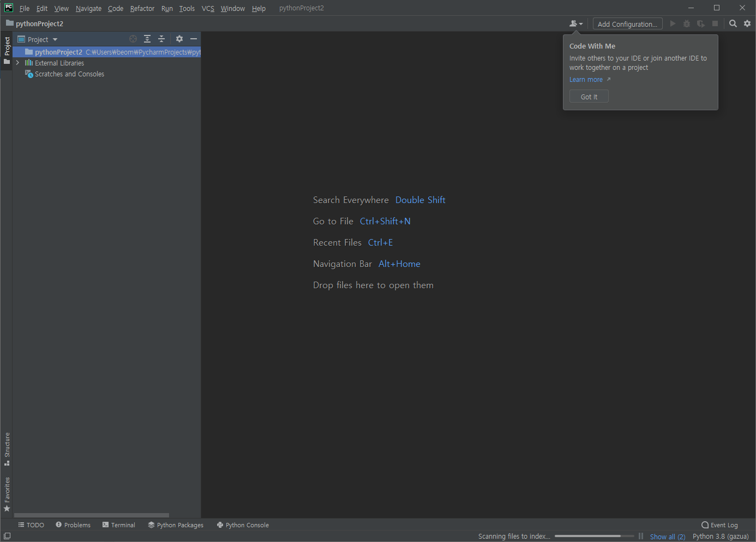Click the PyCharm logo icon
The width and height of the screenshot is (756, 542).
[9, 8]
